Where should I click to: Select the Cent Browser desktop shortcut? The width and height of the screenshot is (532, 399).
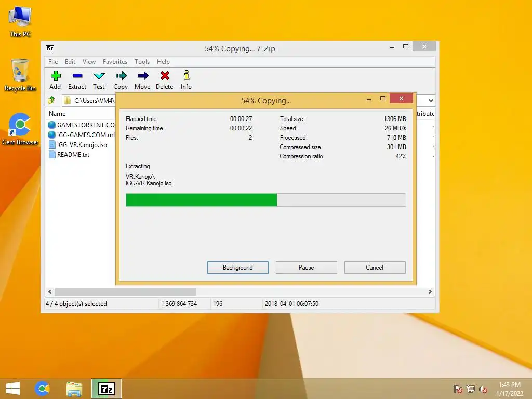tap(20, 129)
